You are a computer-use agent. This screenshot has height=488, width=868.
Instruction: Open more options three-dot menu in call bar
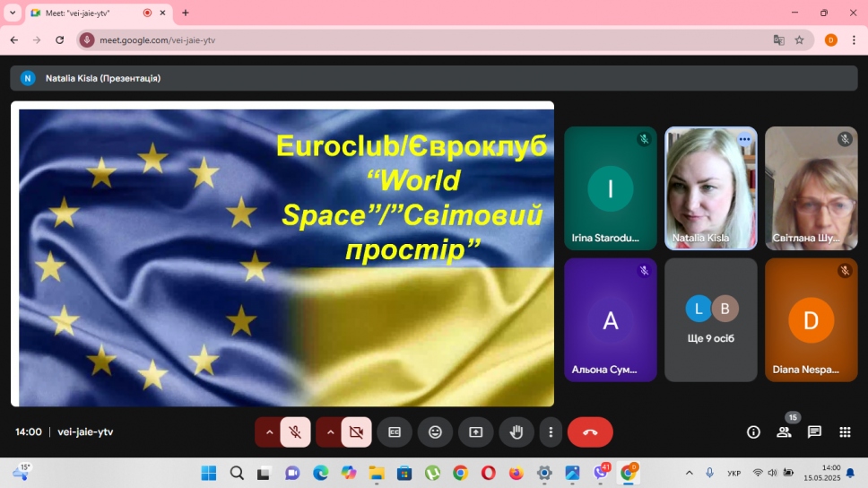pyautogui.click(x=551, y=432)
